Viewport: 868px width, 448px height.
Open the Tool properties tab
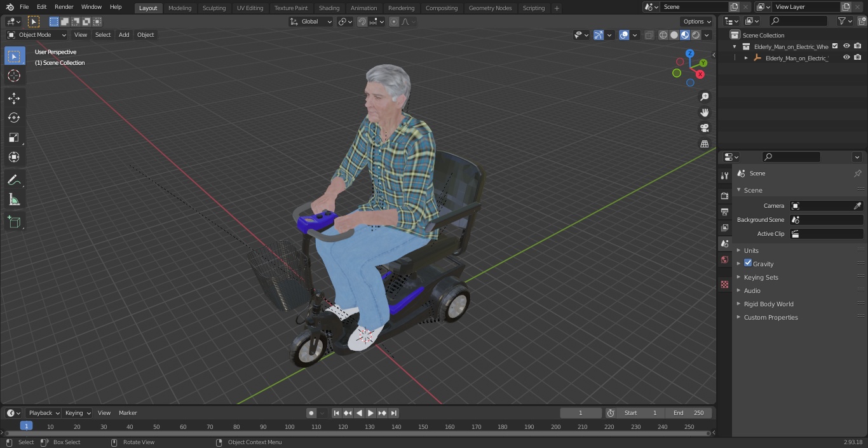click(724, 175)
